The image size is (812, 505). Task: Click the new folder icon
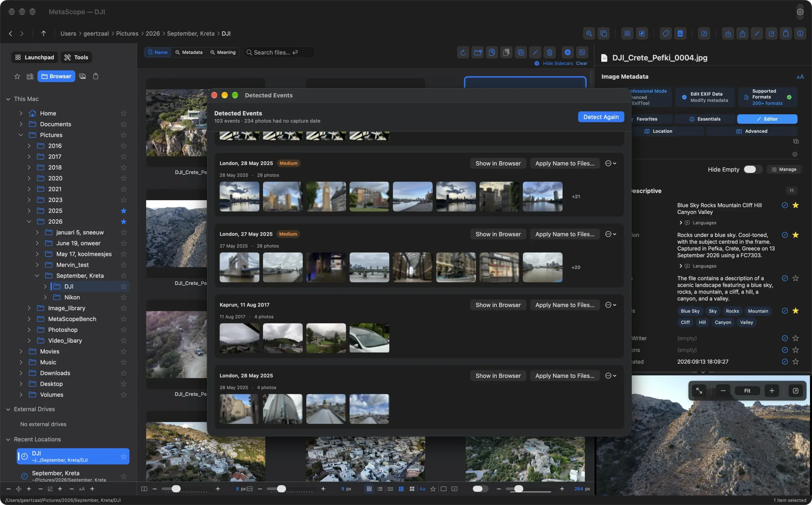coord(478,53)
